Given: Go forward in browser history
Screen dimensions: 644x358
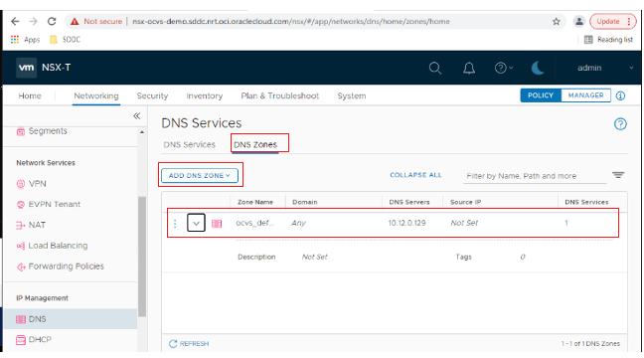Looking at the screenshot, I should point(33,21).
